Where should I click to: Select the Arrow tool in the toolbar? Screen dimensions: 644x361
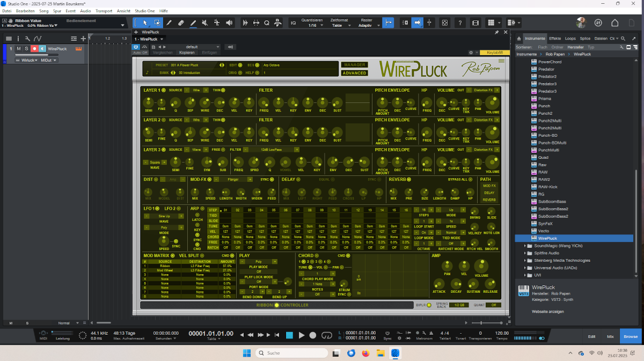coord(144,23)
